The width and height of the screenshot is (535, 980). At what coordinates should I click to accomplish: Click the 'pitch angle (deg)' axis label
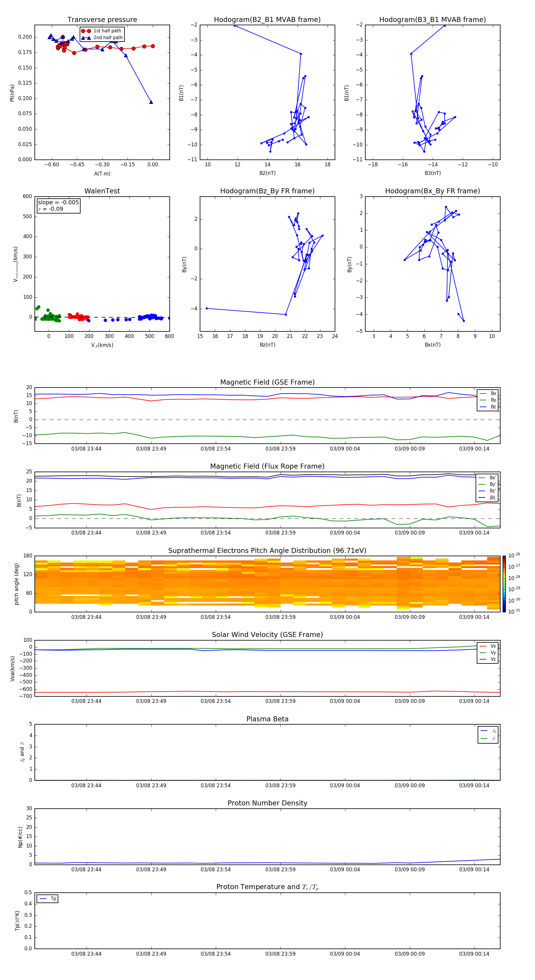[16, 584]
